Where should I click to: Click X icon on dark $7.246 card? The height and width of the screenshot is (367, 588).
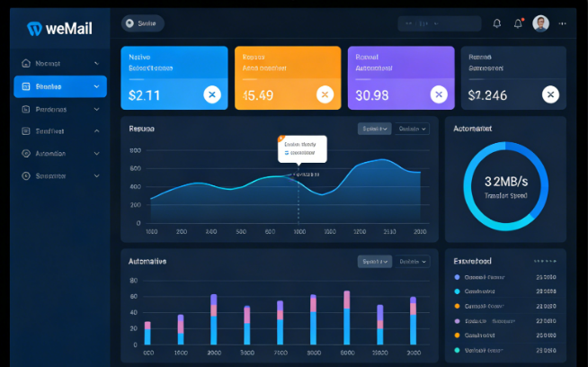click(x=550, y=94)
